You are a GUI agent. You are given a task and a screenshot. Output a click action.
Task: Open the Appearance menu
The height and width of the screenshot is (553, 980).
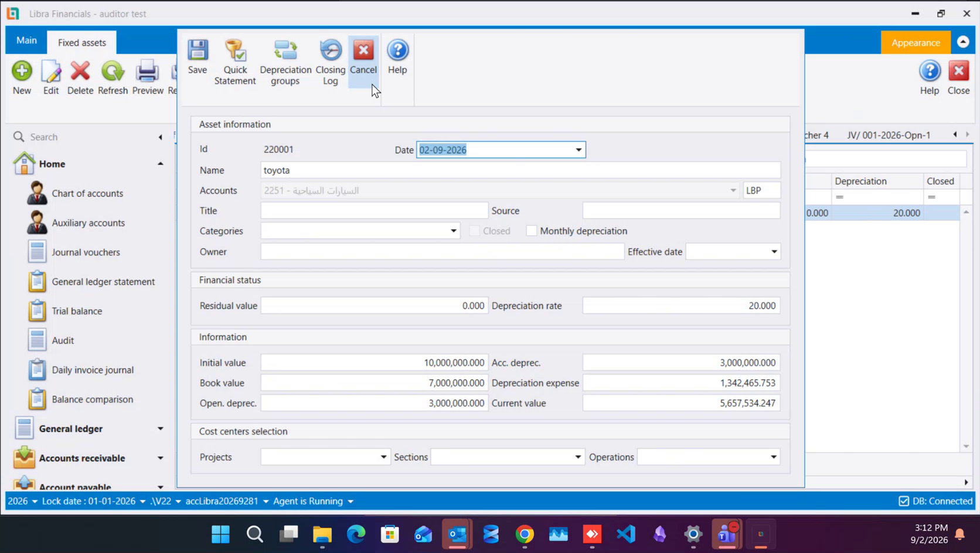click(916, 43)
